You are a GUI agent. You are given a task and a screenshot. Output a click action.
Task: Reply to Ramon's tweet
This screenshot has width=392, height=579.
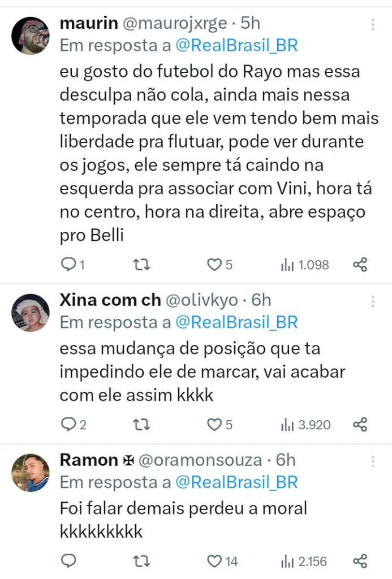68,561
